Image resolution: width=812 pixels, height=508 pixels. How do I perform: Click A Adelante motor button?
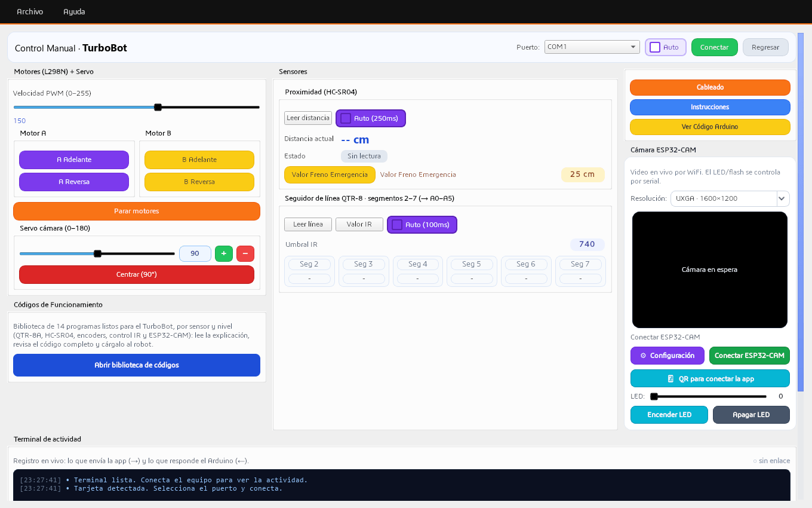pyautogui.click(x=74, y=160)
